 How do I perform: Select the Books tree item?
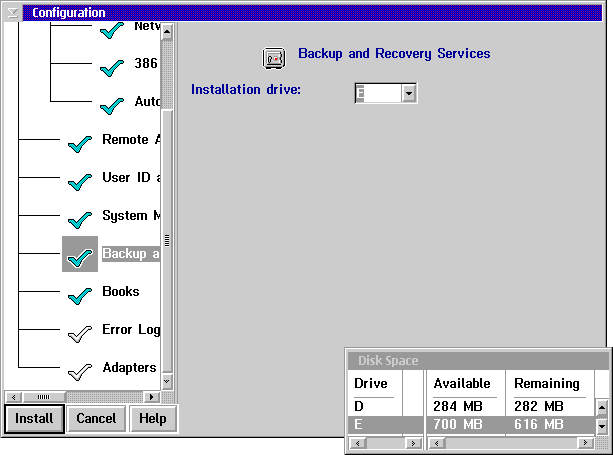tap(121, 292)
